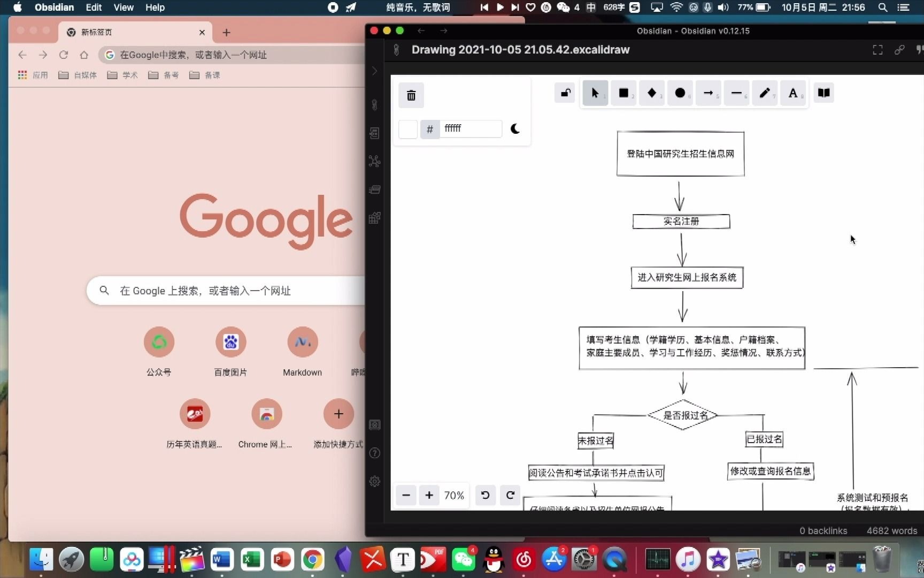Open the 历年英语真题 shortcut
The width and height of the screenshot is (924, 578).
click(194, 423)
